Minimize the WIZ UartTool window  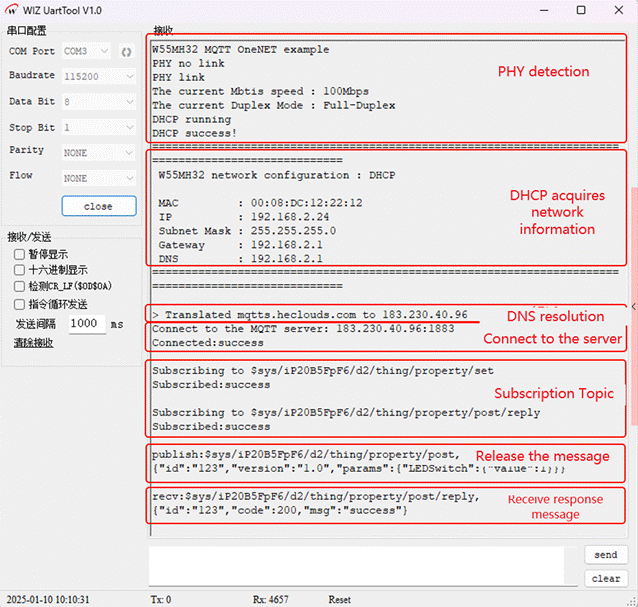[x=544, y=10]
